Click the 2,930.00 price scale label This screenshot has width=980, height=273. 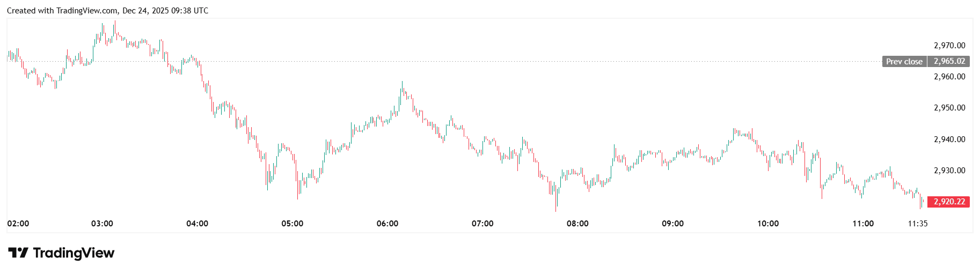[x=949, y=171]
